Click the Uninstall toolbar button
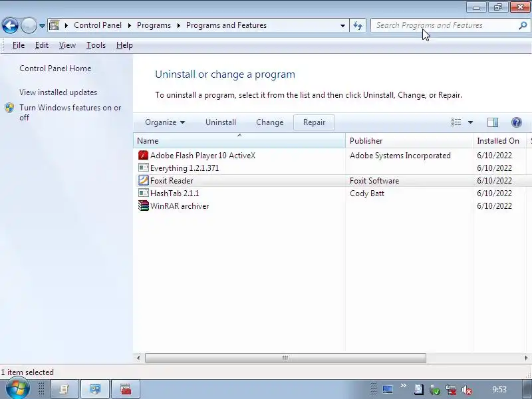 point(221,122)
